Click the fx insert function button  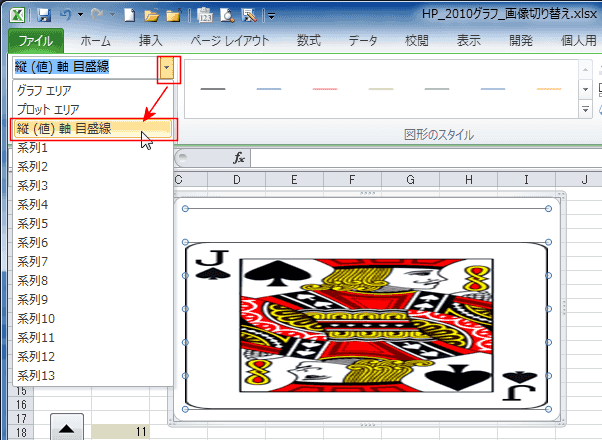click(239, 158)
